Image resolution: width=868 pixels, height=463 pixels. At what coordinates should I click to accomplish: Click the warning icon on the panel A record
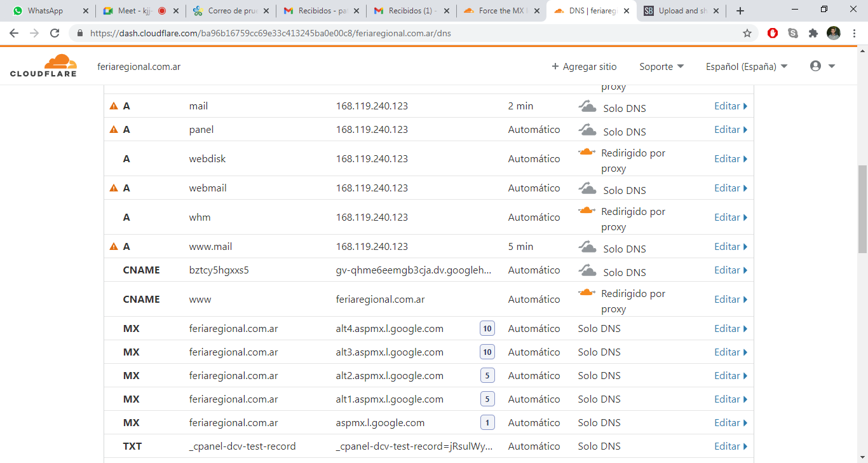click(x=114, y=130)
